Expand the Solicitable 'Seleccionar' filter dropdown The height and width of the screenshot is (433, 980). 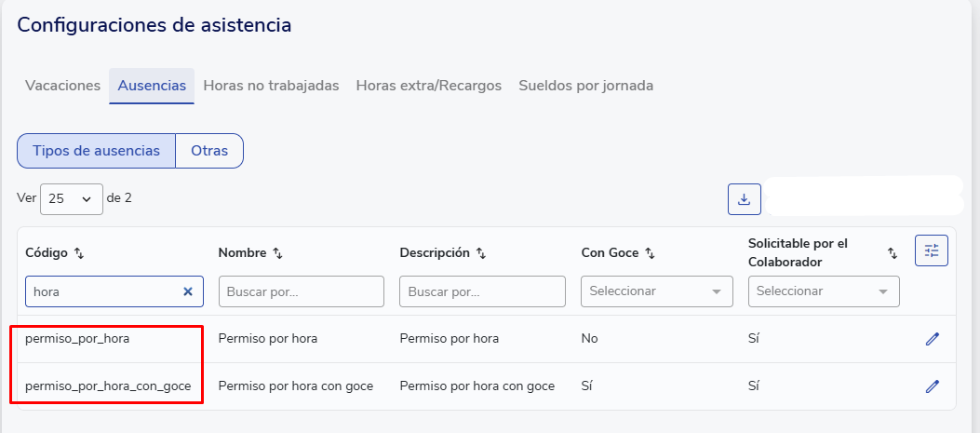coord(823,291)
